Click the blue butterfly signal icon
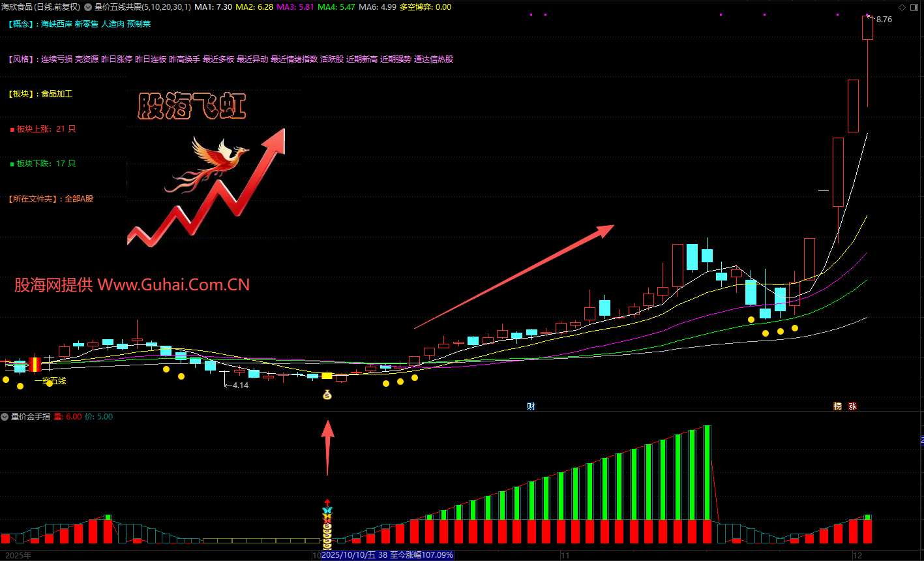924x561 pixels. pos(327,510)
